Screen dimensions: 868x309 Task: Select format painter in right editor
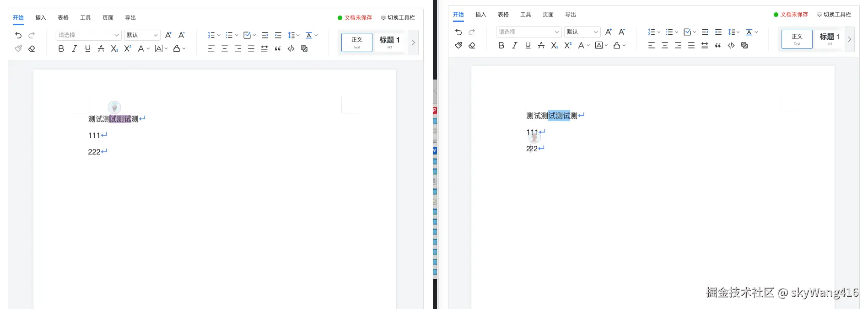tap(458, 45)
